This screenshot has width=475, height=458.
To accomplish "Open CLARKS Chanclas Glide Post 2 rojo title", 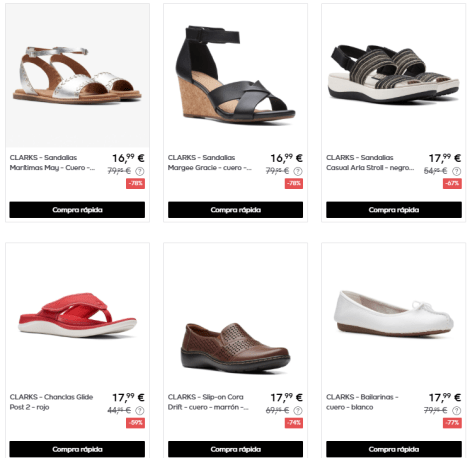I will pos(51,402).
